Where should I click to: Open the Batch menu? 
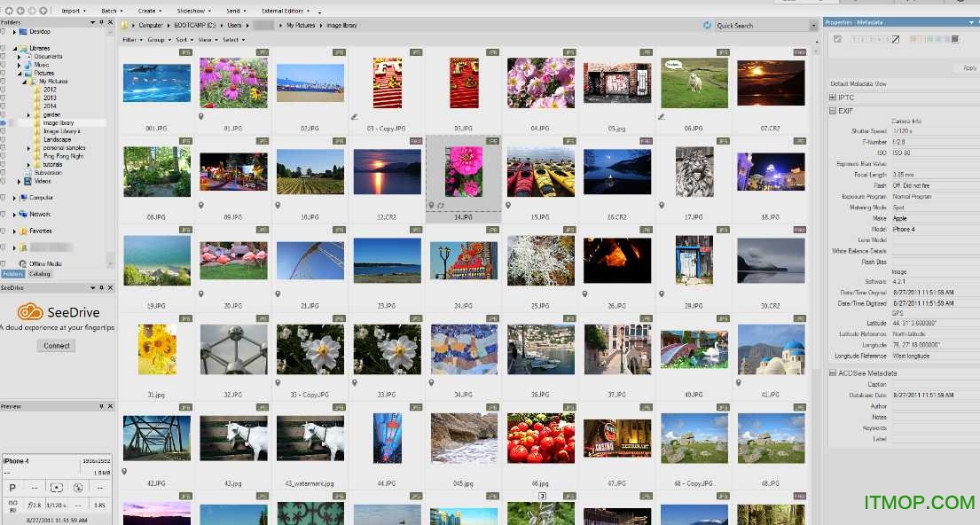[111, 11]
